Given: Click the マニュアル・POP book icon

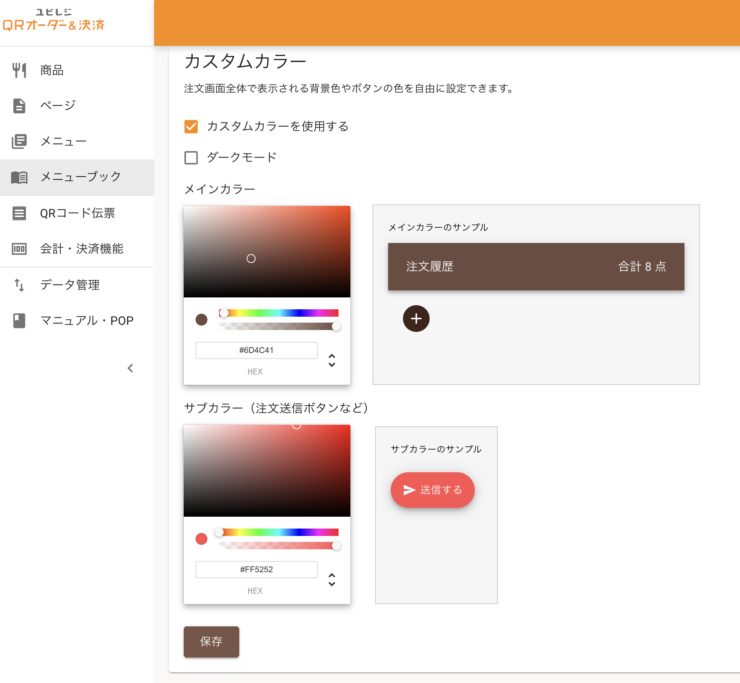Looking at the screenshot, I should (19, 320).
